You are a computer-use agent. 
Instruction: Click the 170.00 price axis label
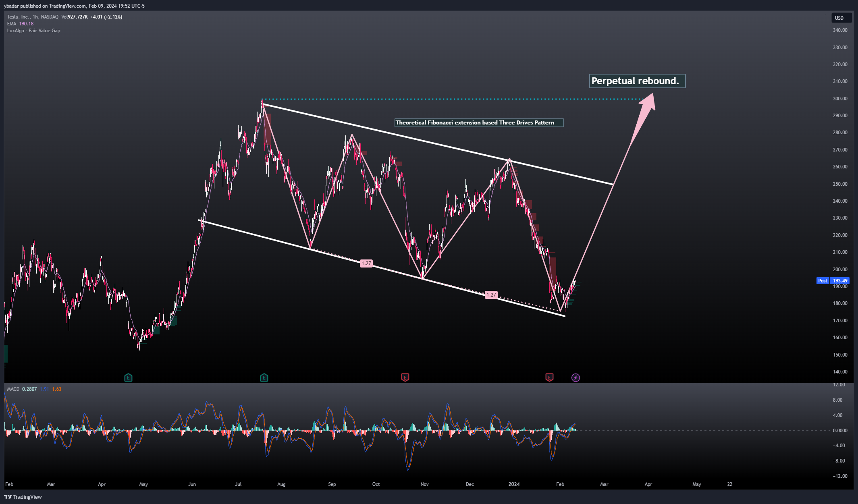[840, 321]
